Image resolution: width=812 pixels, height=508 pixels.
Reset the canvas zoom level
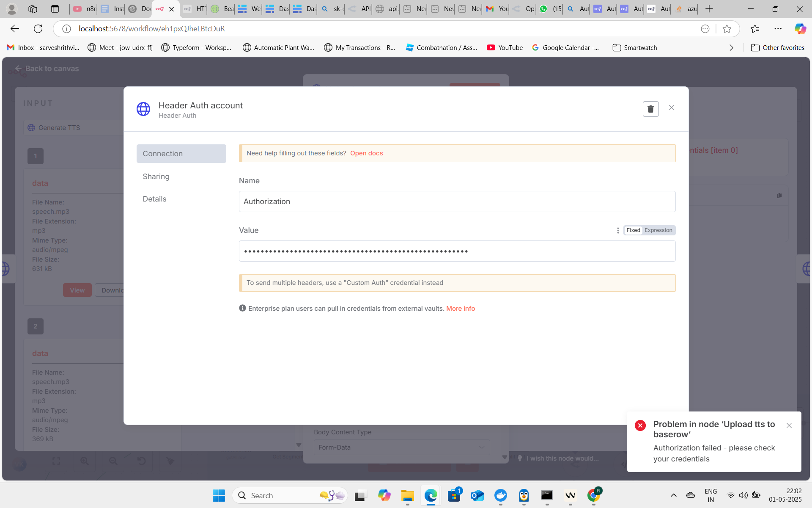coord(142,461)
